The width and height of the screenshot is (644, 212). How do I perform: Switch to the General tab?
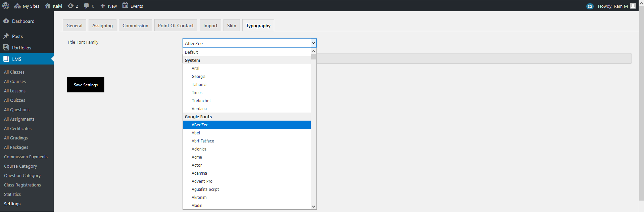tap(75, 25)
